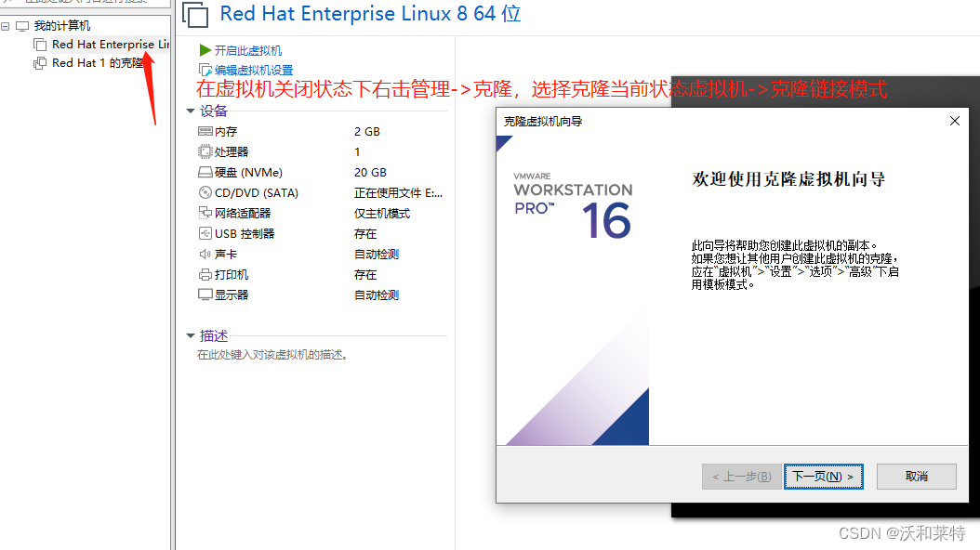Click the 内存 device label

point(226,132)
